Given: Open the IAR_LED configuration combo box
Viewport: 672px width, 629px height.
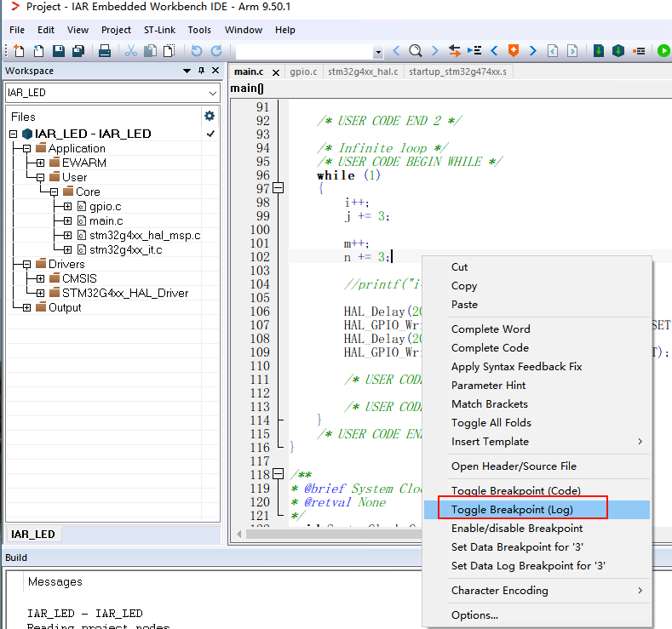Looking at the screenshot, I should (x=112, y=93).
